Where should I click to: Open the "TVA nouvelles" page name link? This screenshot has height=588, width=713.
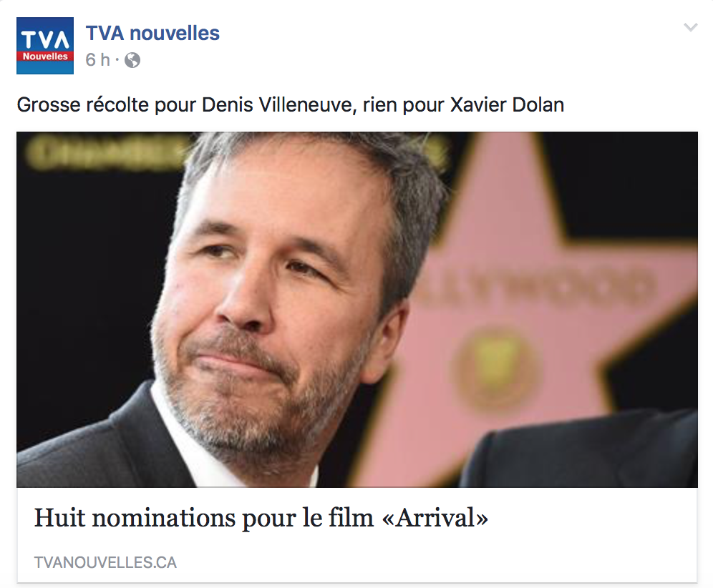click(x=152, y=33)
